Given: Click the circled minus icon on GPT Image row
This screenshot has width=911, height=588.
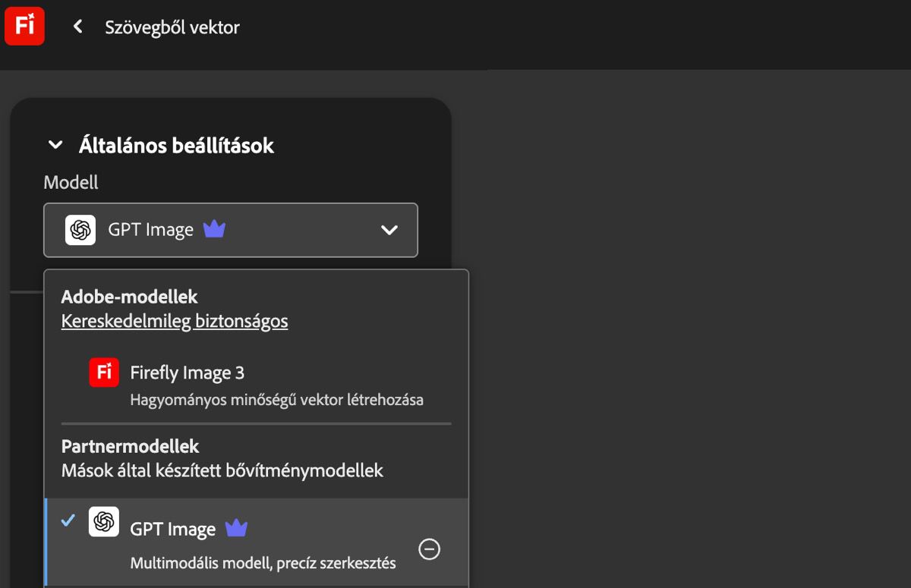Looking at the screenshot, I should point(430,549).
